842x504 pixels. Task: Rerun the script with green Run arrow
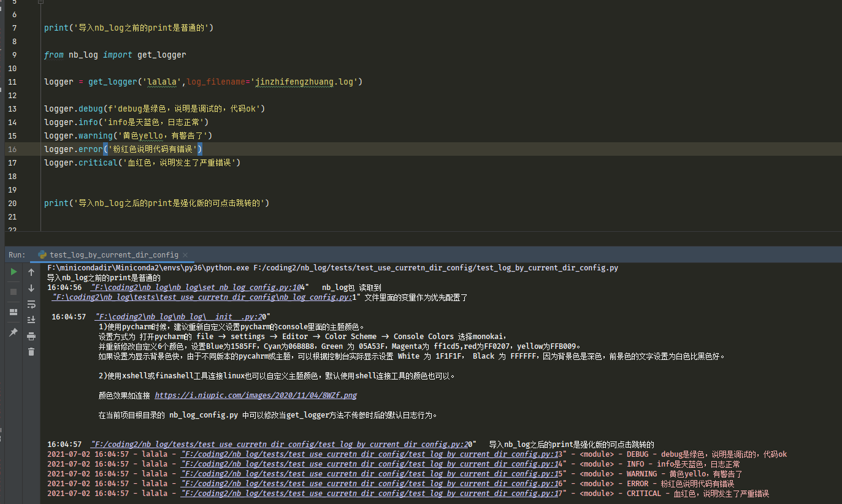13,272
